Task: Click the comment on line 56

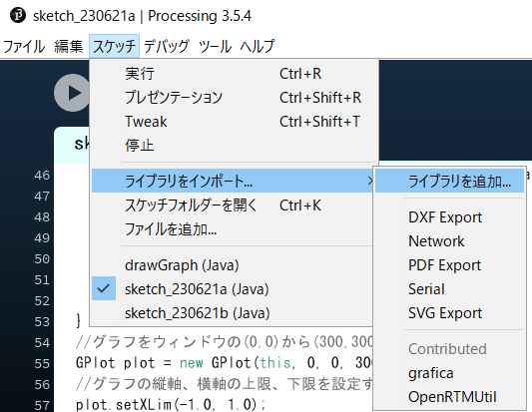Action: click(224, 384)
